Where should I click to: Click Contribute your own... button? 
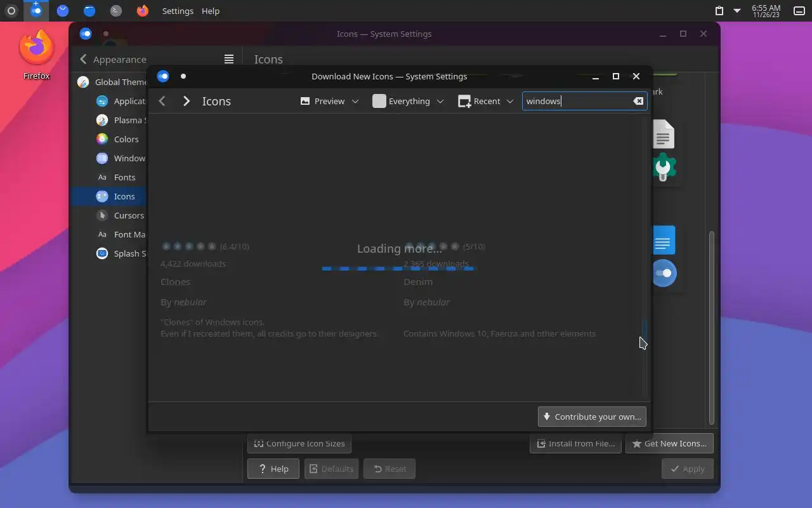[x=592, y=417]
